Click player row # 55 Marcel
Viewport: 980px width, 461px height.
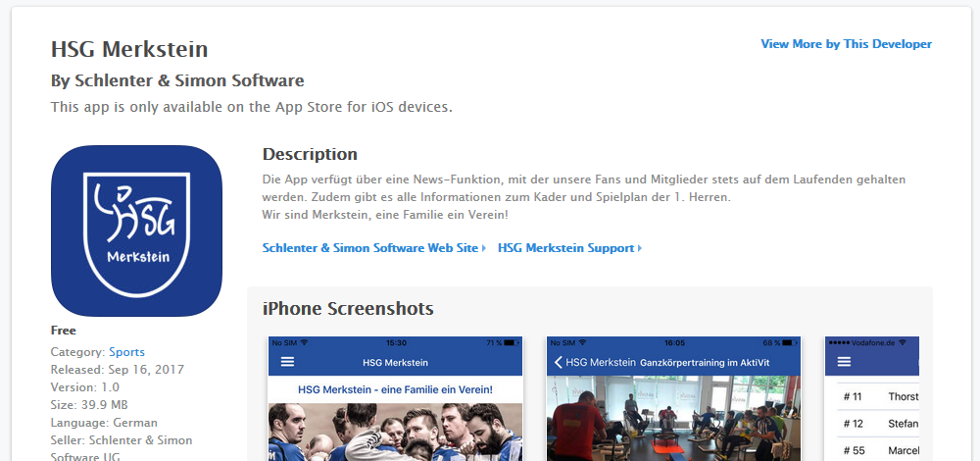click(877, 450)
